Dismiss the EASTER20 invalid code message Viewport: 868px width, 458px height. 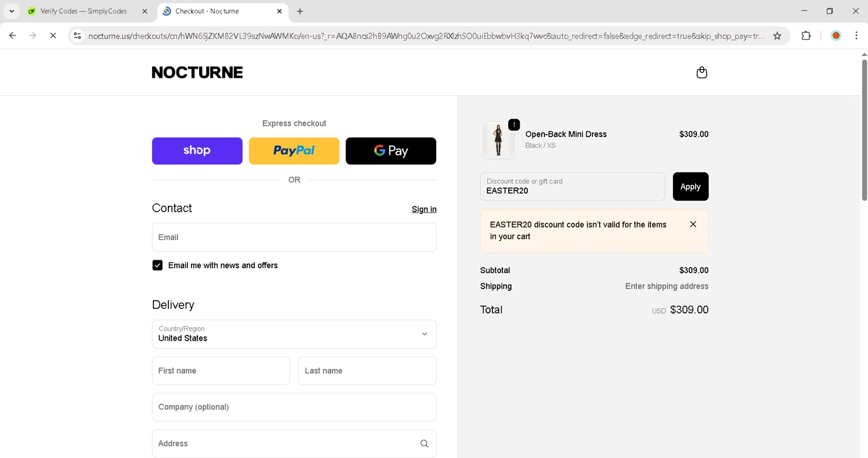tap(693, 224)
